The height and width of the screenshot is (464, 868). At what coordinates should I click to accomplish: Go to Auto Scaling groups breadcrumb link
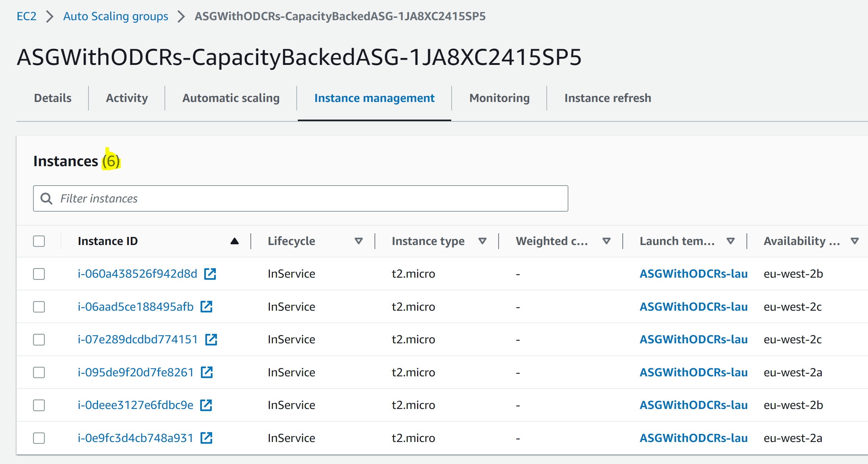116,16
